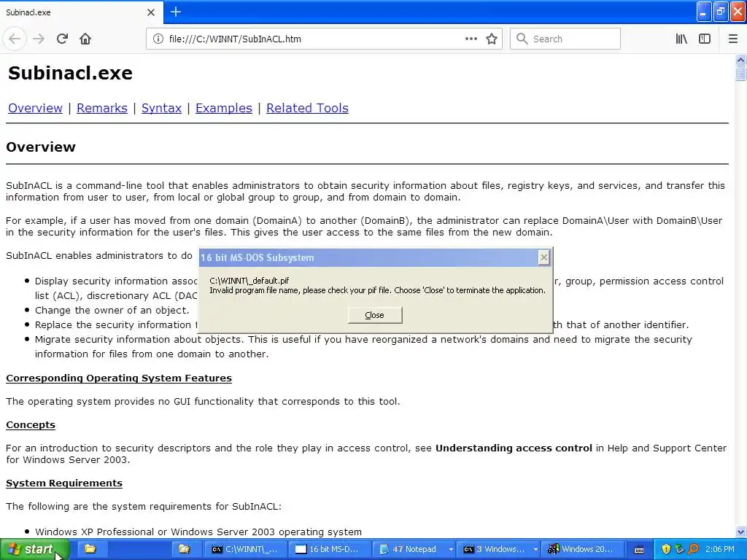The width and height of the screenshot is (747, 560).
Task: Click the 2:06 PM clock
Action: [x=720, y=549]
